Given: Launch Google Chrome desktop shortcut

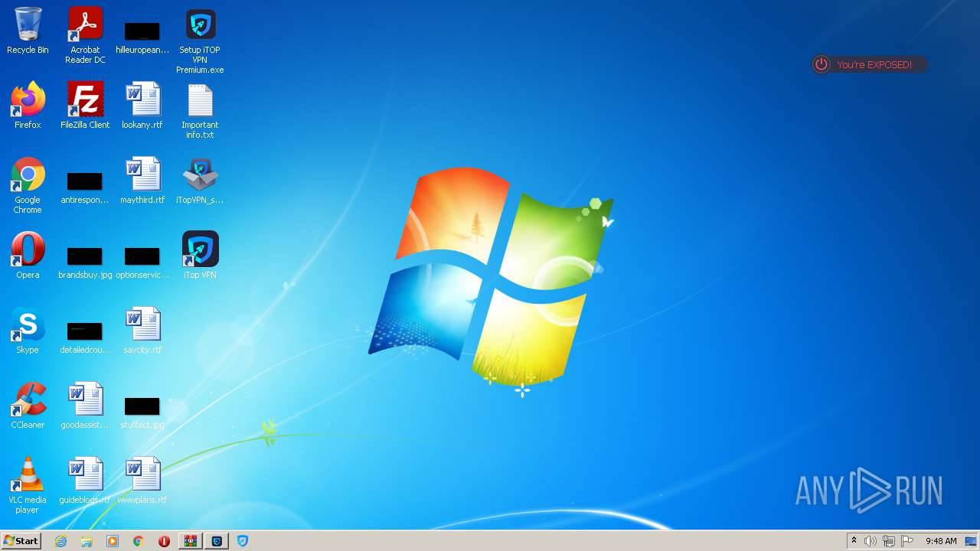Looking at the screenshot, I should click(x=28, y=185).
